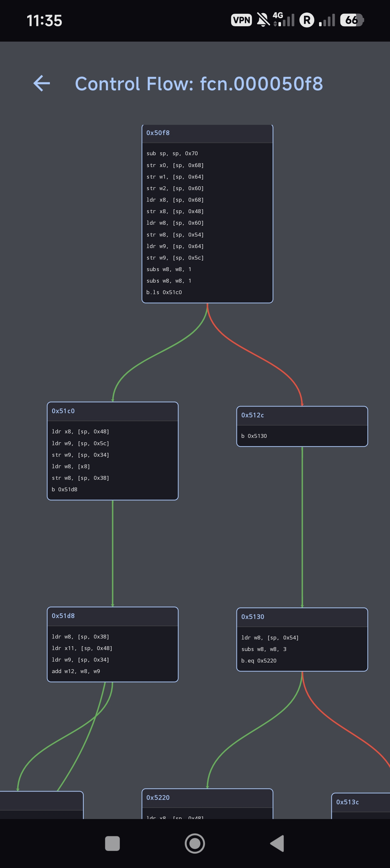Tap instruction str w9, [sp, 0x5c]

(175, 257)
